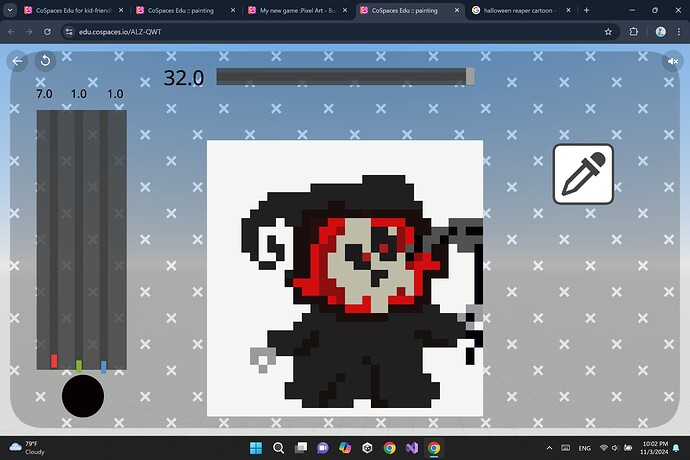Click the brush size slider handle
The width and height of the screenshot is (690, 460).
point(470,77)
